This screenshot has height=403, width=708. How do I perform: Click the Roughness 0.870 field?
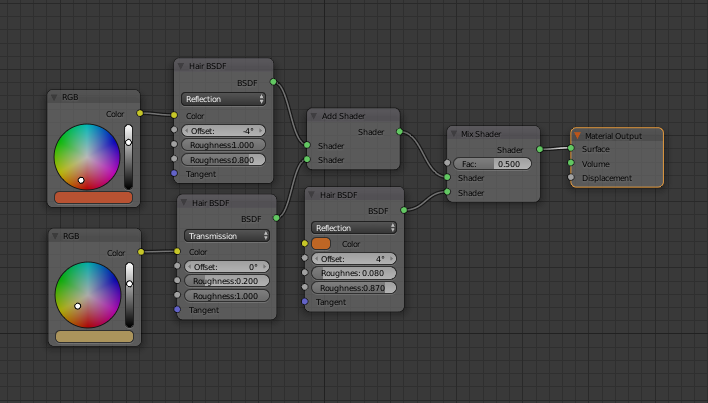(353, 288)
